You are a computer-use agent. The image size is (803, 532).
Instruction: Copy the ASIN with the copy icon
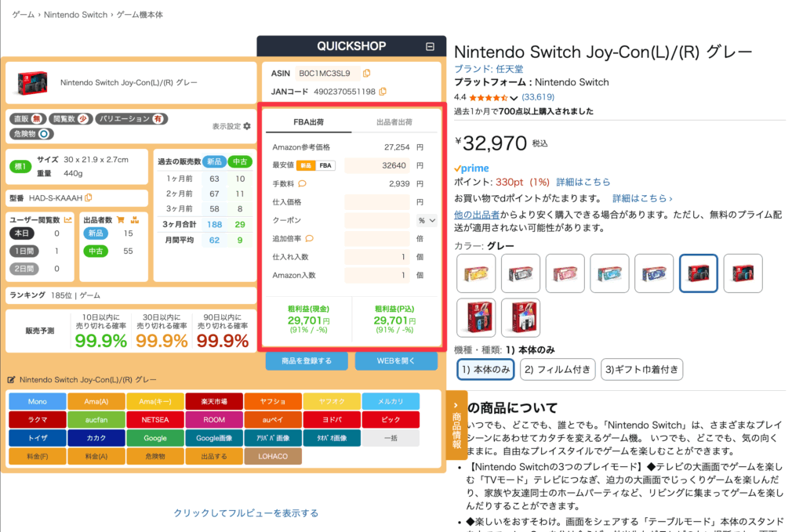pos(367,74)
